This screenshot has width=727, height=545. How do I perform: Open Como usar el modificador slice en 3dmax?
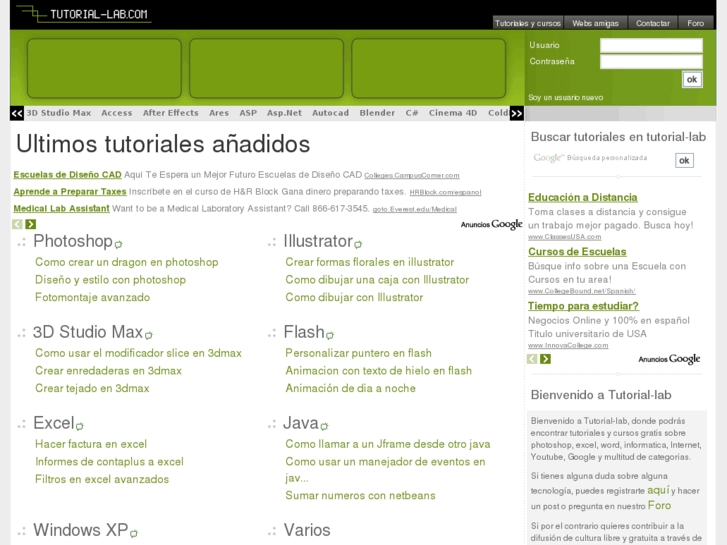(x=138, y=353)
